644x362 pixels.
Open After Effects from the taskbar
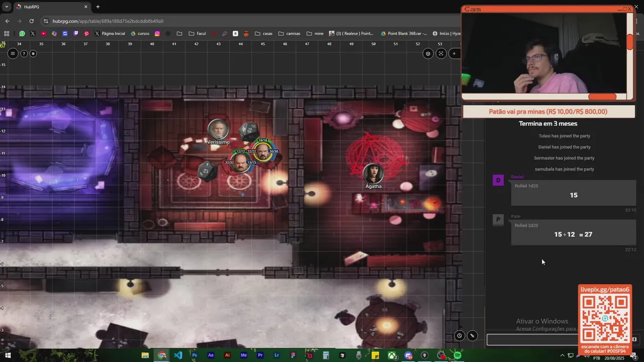tap(211, 355)
